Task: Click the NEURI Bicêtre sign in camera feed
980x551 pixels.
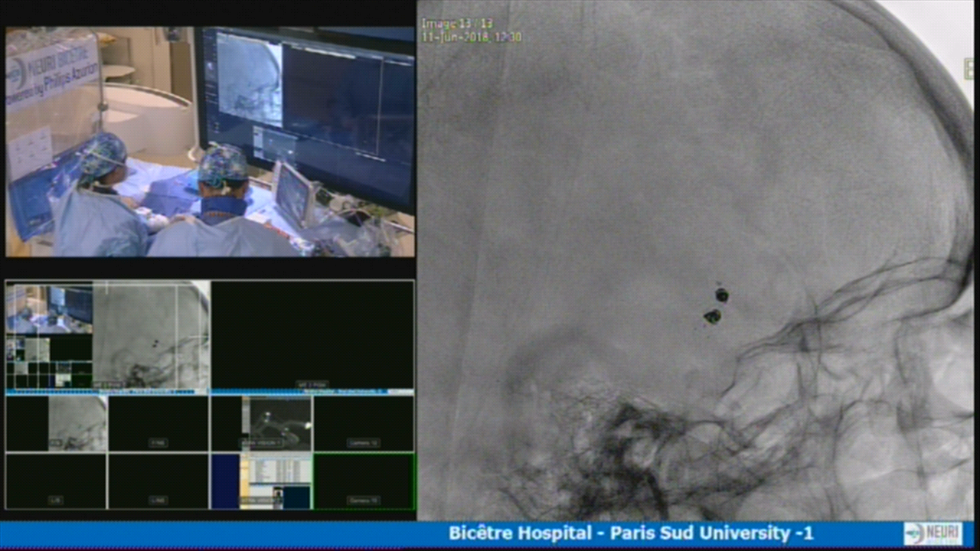Action: click(52, 70)
